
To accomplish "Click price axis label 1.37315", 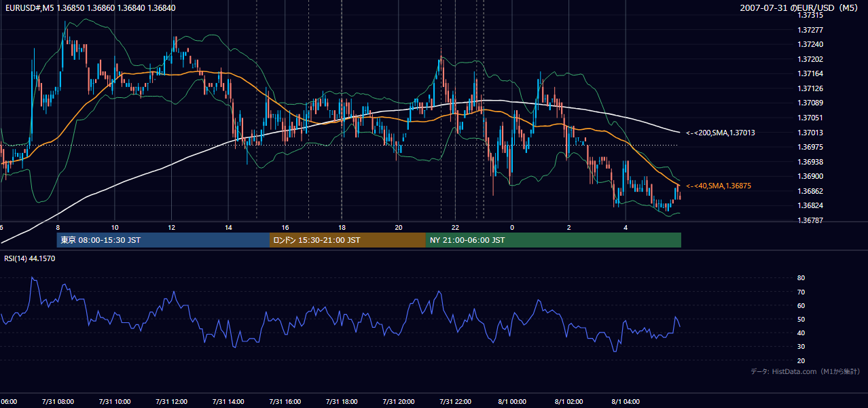I will click(810, 15).
